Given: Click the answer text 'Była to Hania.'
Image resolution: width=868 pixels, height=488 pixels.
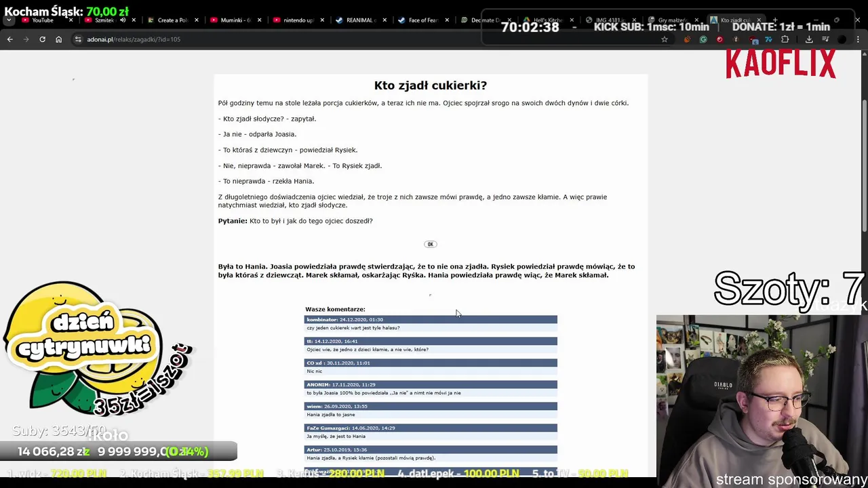Looking at the screenshot, I should click(x=243, y=266).
